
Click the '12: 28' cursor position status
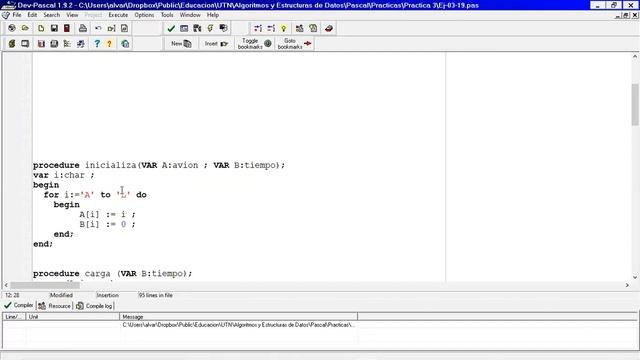[12, 295]
